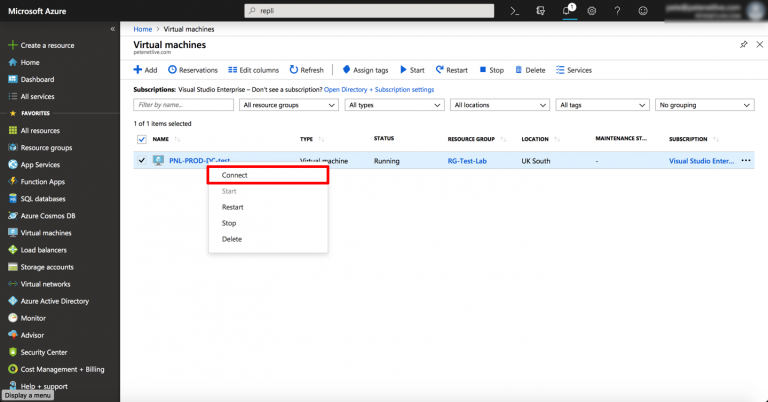Open Cloud Shell from the top bar

coord(514,11)
